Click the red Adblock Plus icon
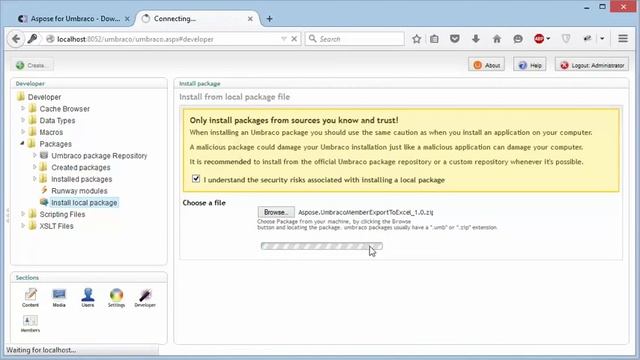640x360 pixels. (539, 39)
